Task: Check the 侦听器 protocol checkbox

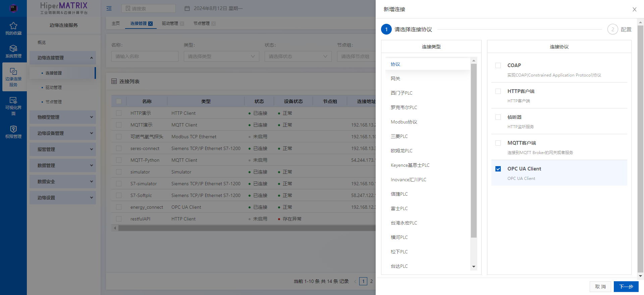Action: (498, 117)
